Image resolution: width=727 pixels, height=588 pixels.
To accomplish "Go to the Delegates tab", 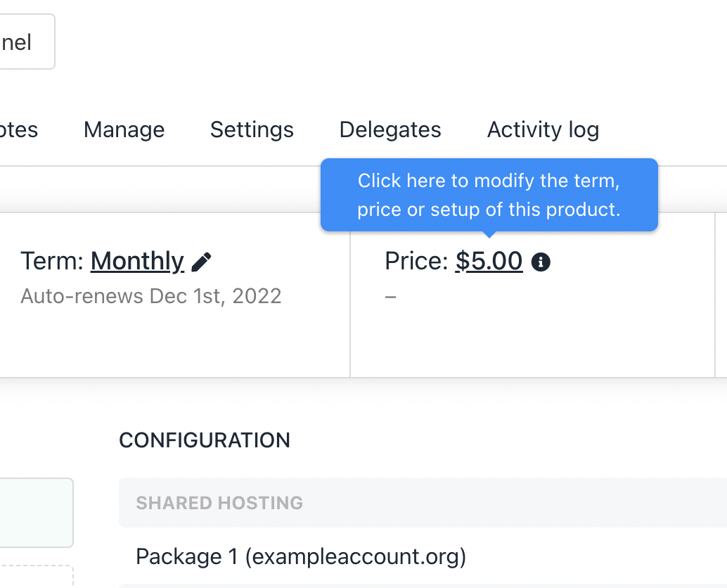I will click(x=390, y=129).
